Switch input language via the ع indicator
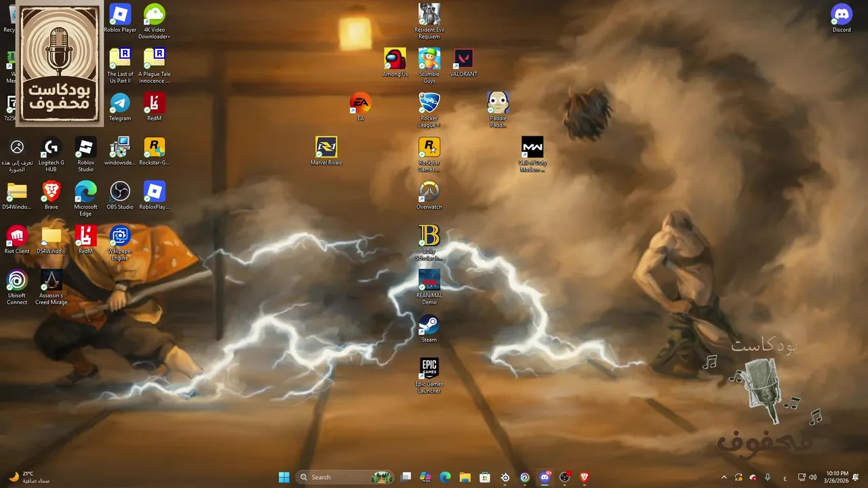 [x=785, y=477]
